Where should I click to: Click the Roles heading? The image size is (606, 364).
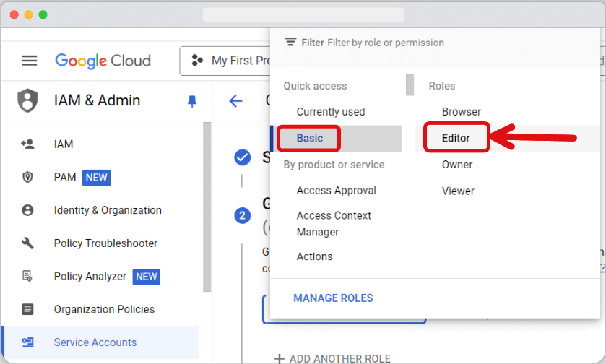[x=442, y=86]
